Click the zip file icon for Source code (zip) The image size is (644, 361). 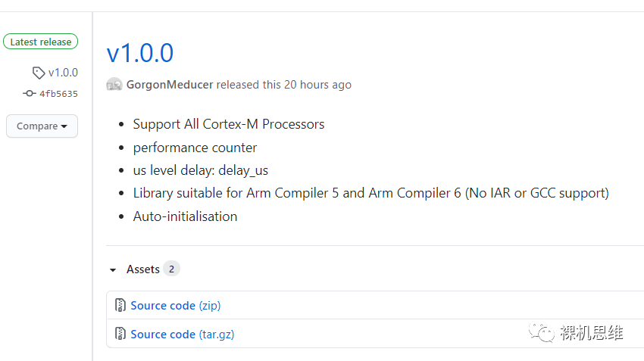tap(120, 306)
